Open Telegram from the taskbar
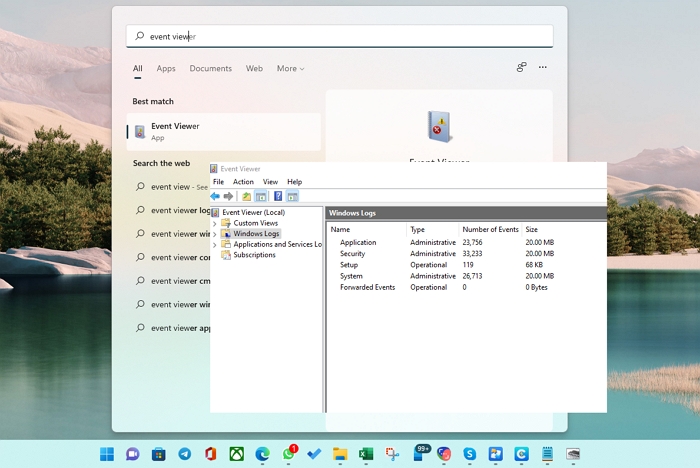 pos(184,454)
